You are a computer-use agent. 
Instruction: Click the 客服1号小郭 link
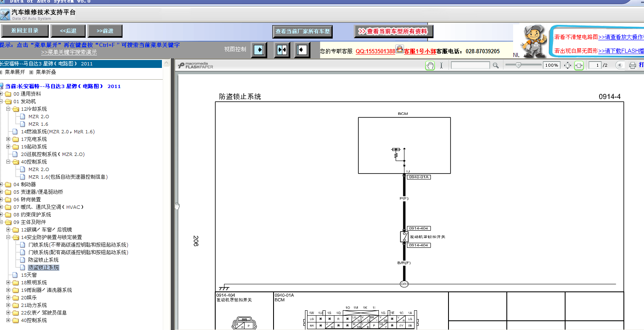(420, 51)
